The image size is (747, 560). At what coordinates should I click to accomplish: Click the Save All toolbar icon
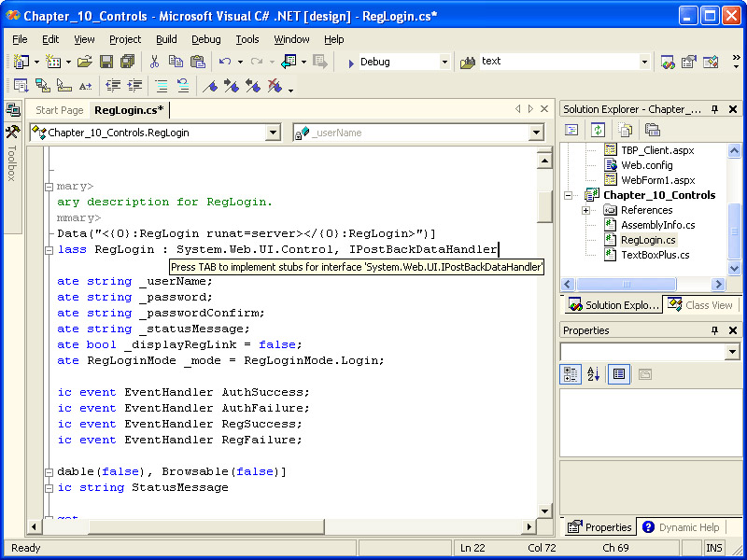[x=126, y=62]
